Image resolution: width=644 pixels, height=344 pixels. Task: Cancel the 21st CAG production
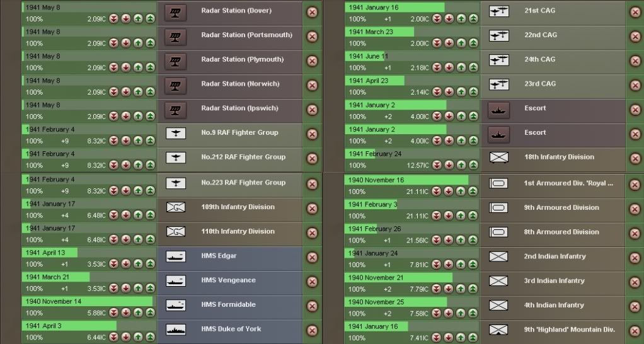pyautogui.click(x=635, y=12)
